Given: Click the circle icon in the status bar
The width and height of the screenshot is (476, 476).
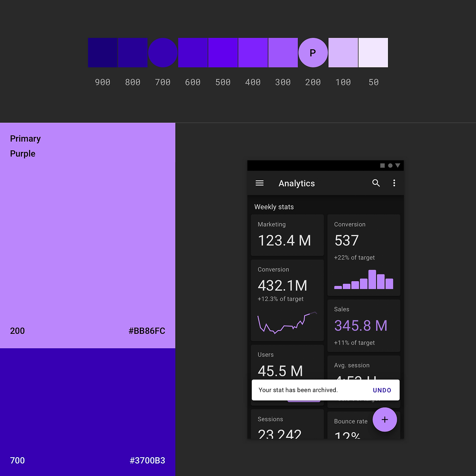Looking at the screenshot, I should pos(390,165).
